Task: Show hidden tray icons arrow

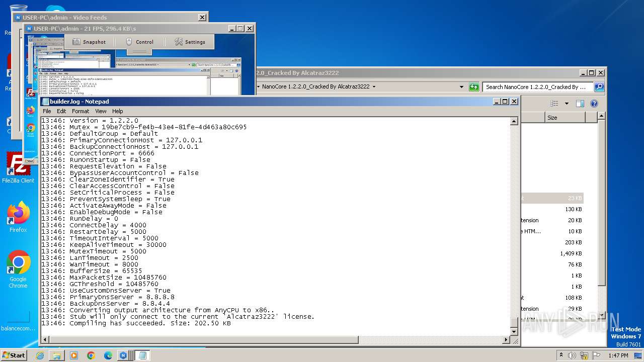Action: (x=561, y=355)
